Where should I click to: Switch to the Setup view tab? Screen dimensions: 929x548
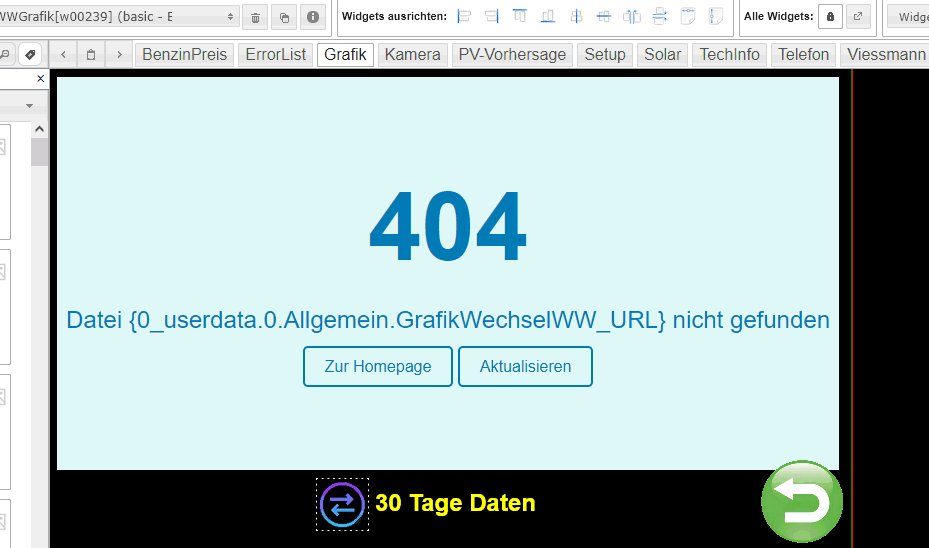605,55
